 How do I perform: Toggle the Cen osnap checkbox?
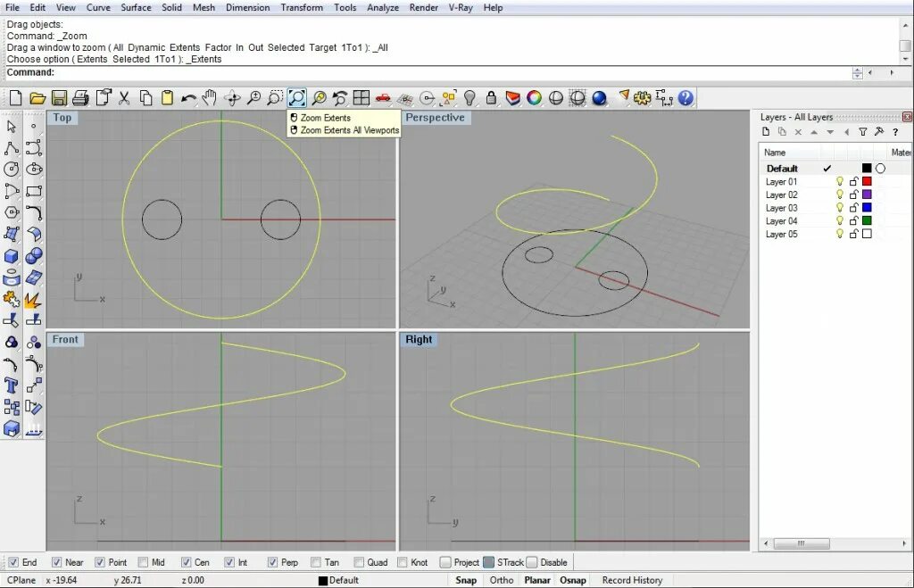click(x=186, y=562)
